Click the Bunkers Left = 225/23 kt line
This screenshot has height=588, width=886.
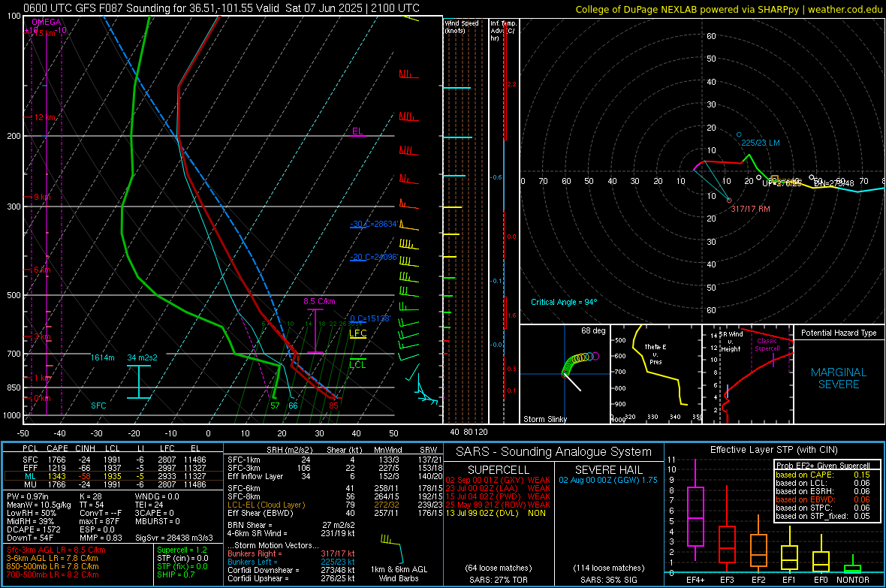pos(291,562)
